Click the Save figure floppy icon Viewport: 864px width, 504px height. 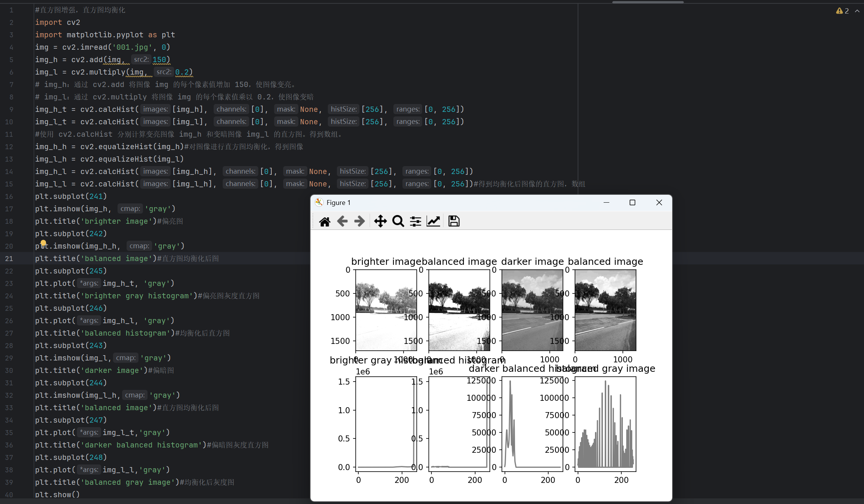pyautogui.click(x=454, y=221)
